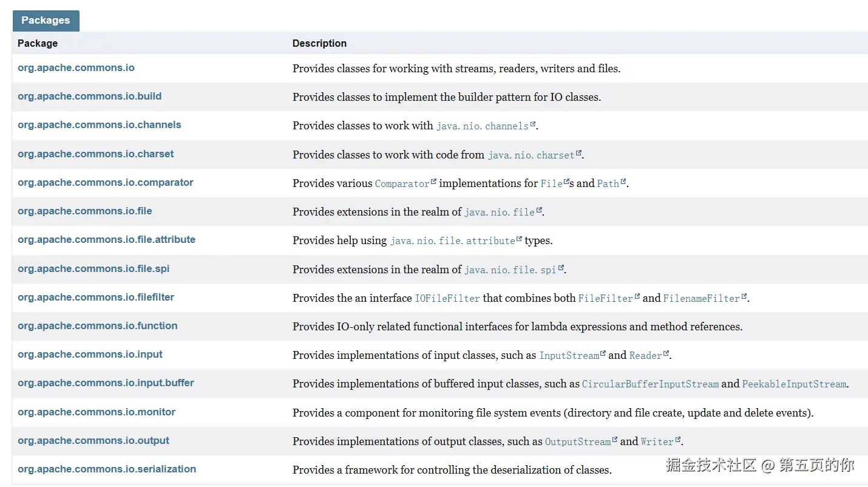Viewport: 868px width, 487px height.
Task: Open org.apache.commons.io.channels package link
Action: pos(99,125)
